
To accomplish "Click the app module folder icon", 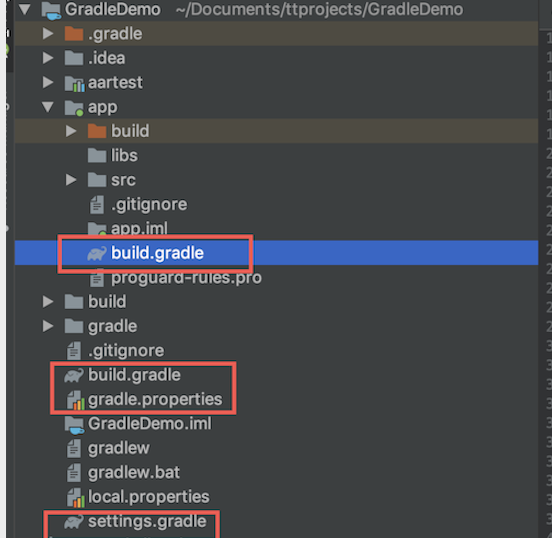I will [x=74, y=108].
